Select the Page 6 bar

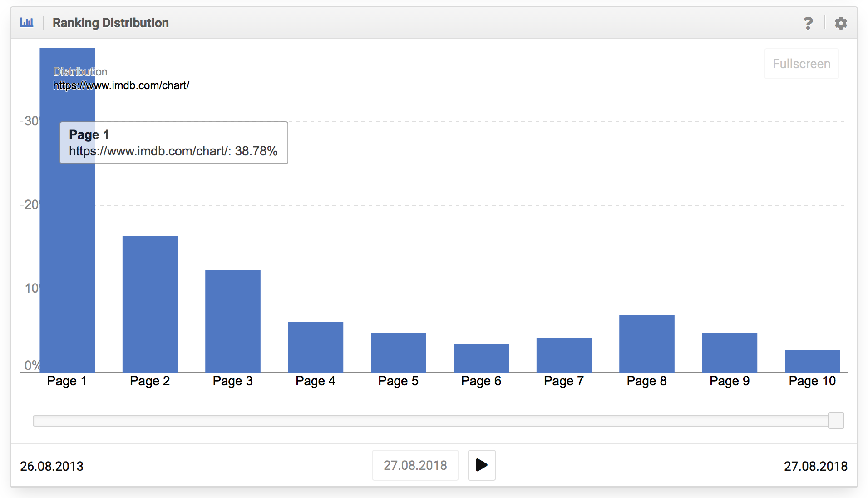coord(481,358)
